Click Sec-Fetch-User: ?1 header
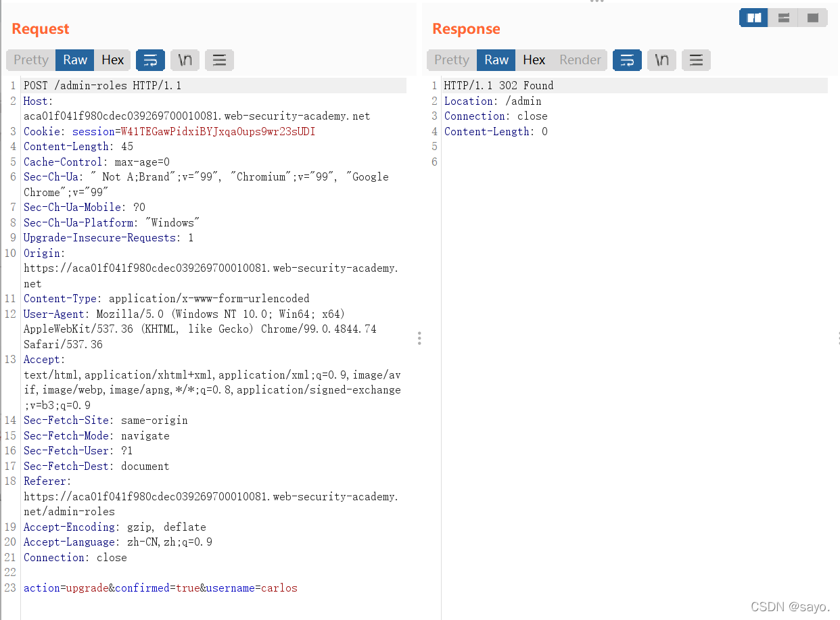The image size is (840, 620). coord(78,451)
